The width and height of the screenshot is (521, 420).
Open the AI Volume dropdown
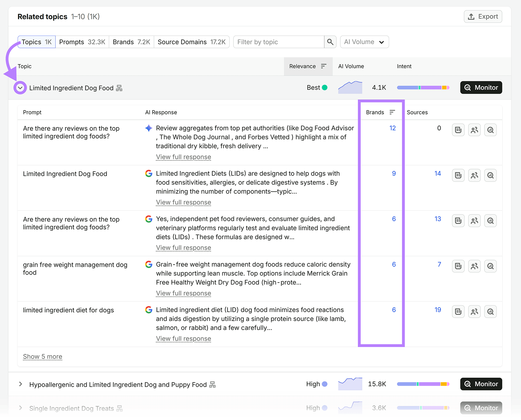point(364,42)
